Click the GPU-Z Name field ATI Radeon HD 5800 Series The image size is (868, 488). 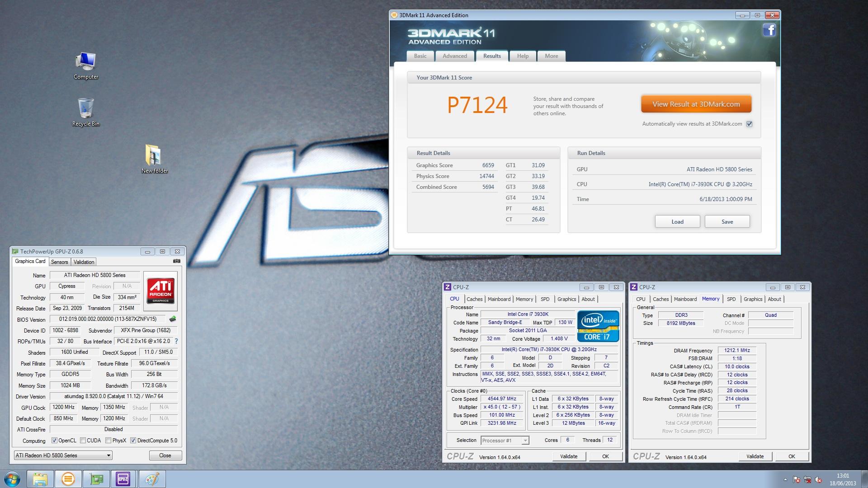(94, 275)
